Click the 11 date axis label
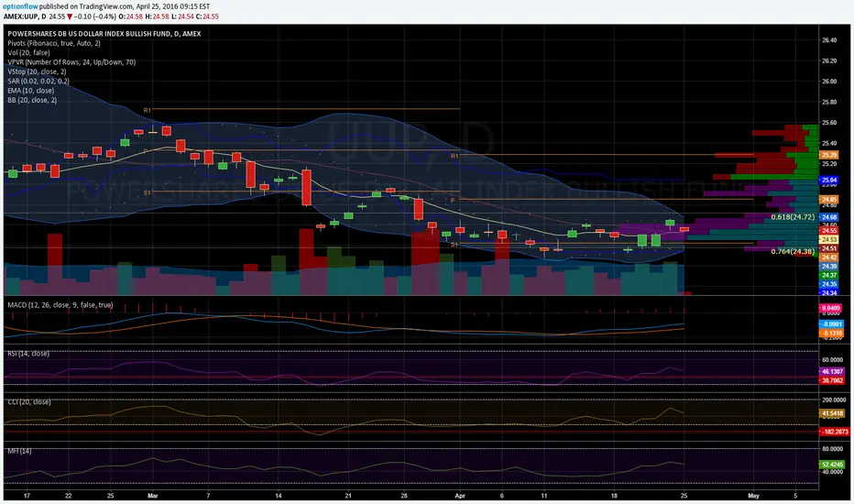854x504 pixels. 543,496
